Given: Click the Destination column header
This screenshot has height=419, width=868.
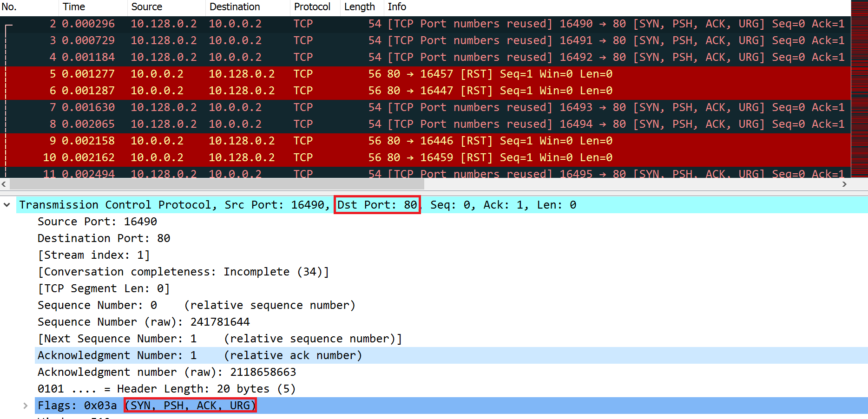Looking at the screenshot, I should (234, 7).
